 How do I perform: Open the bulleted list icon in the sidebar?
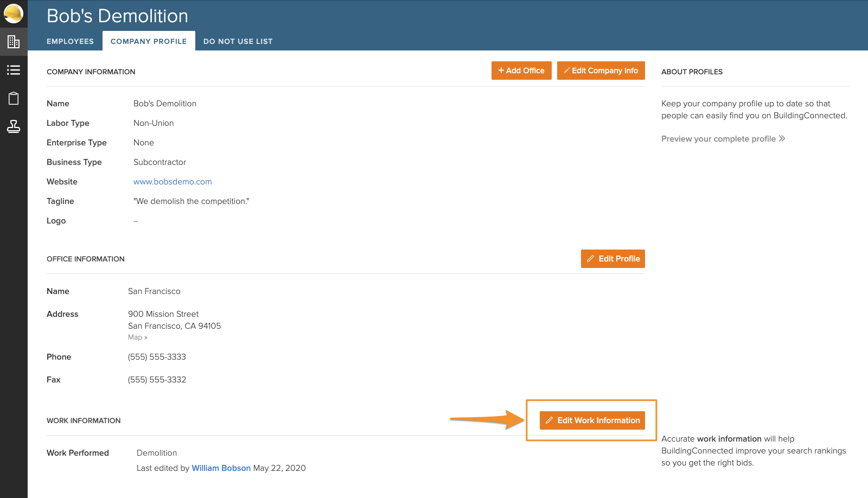click(x=14, y=70)
